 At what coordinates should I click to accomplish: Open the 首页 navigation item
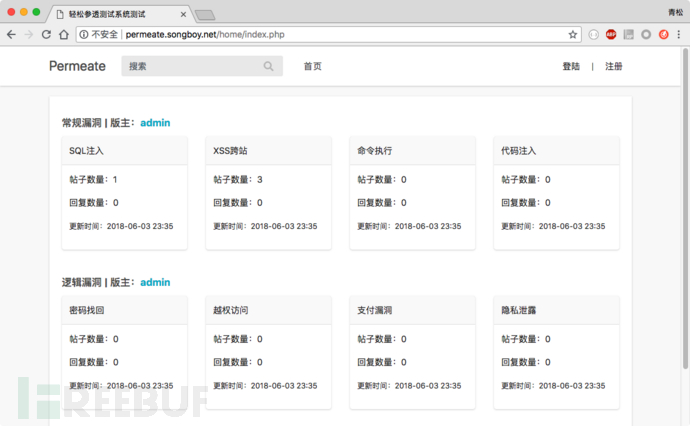(x=313, y=67)
